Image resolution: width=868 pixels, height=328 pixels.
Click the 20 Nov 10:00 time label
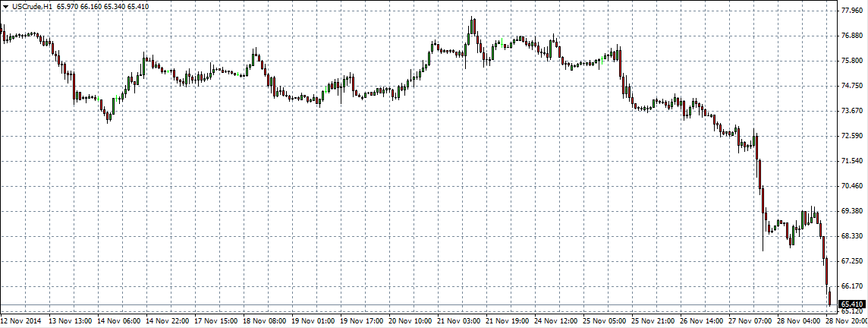[410, 321]
